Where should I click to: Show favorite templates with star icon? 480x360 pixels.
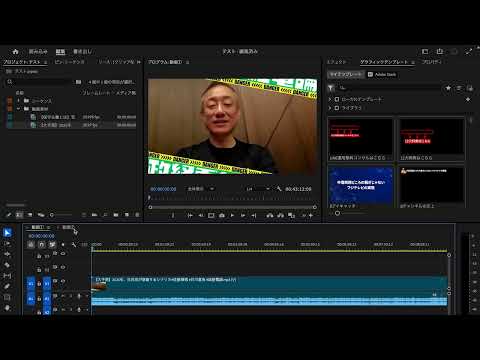(x=448, y=88)
